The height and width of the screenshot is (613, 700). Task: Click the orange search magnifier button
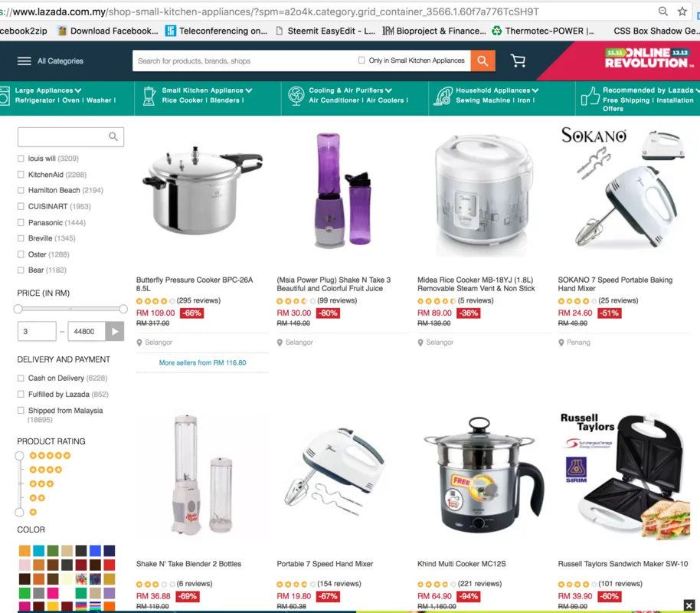(482, 61)
